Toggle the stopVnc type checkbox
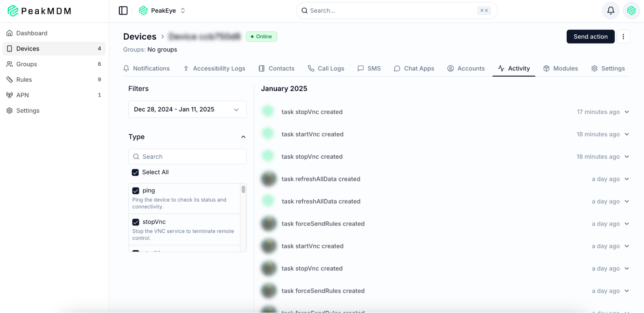Screen dimensions: 644x313 click(x=136, y=222)
